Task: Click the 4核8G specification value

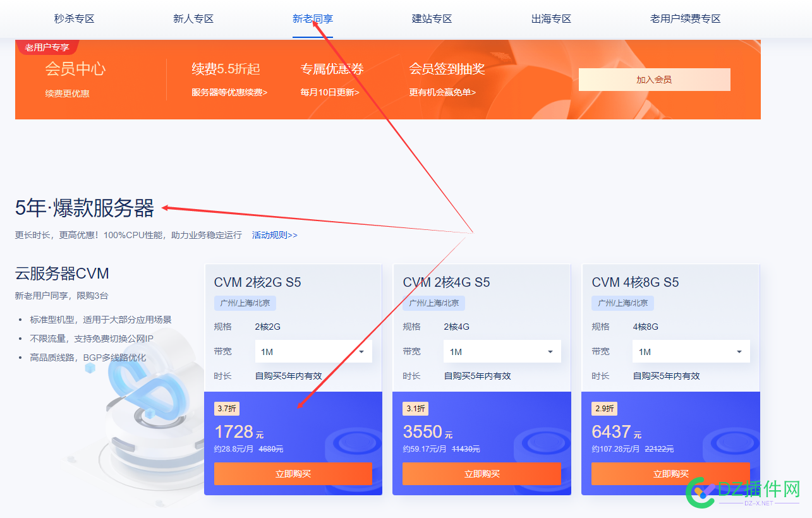Action: [646, 327]
